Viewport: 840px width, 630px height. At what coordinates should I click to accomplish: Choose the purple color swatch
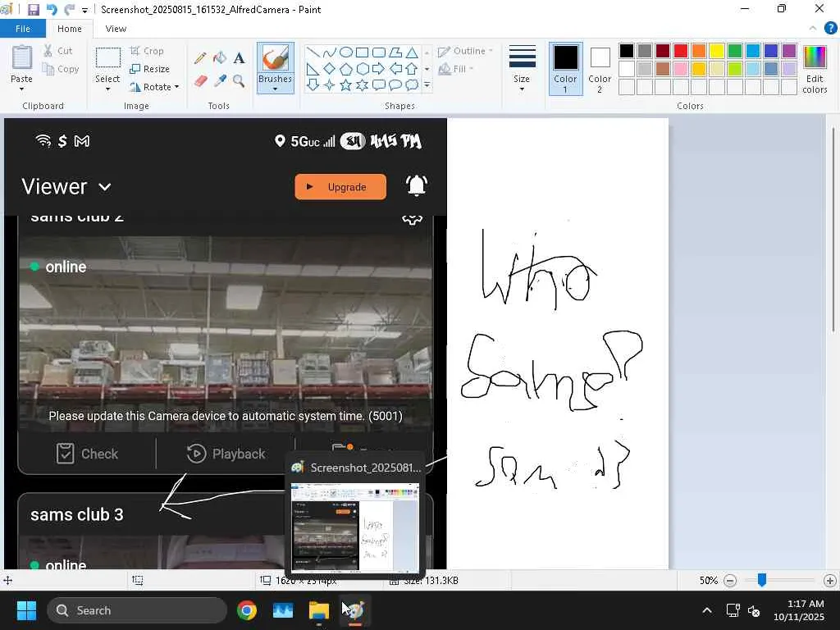(789, 51)
